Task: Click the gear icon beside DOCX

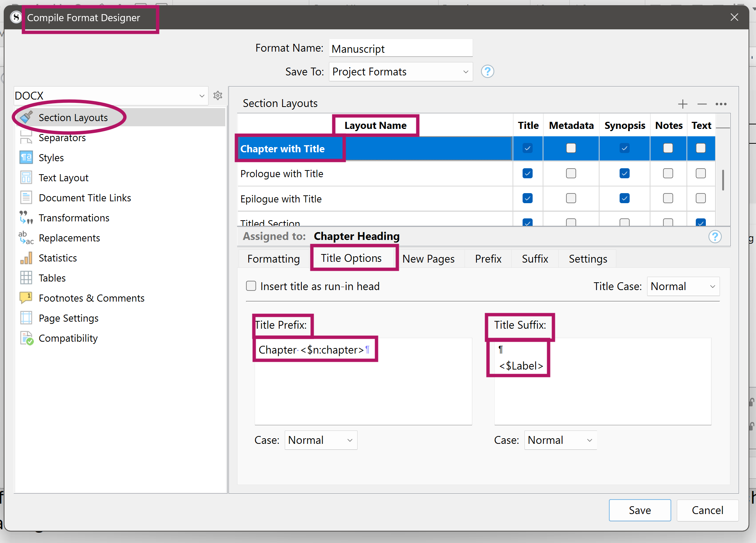Action: click(218, 95)
